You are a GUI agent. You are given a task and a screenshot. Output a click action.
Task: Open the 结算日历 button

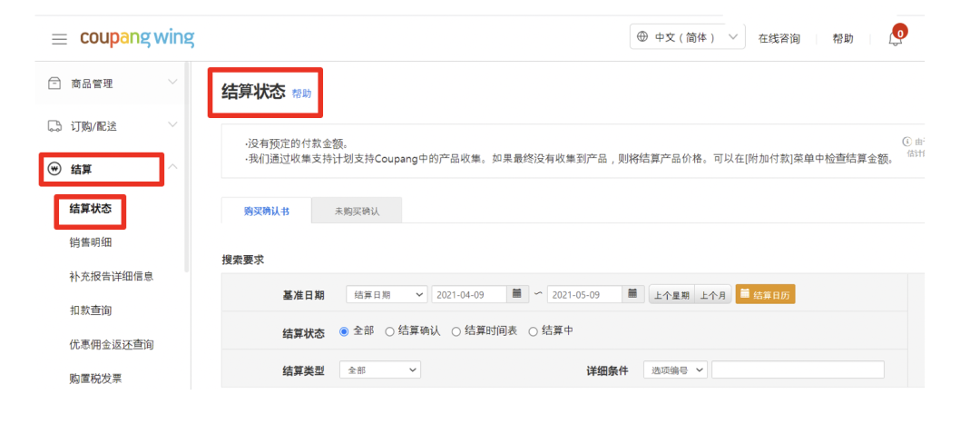tap(766, 294)
